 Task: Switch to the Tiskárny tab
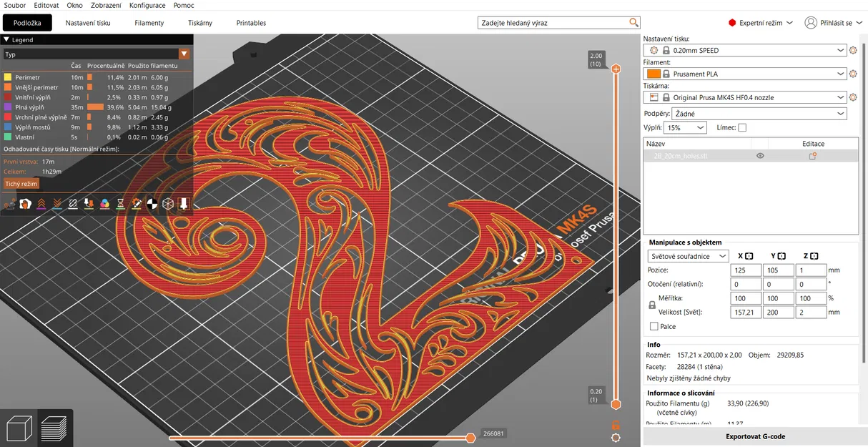tap(200, 23)
